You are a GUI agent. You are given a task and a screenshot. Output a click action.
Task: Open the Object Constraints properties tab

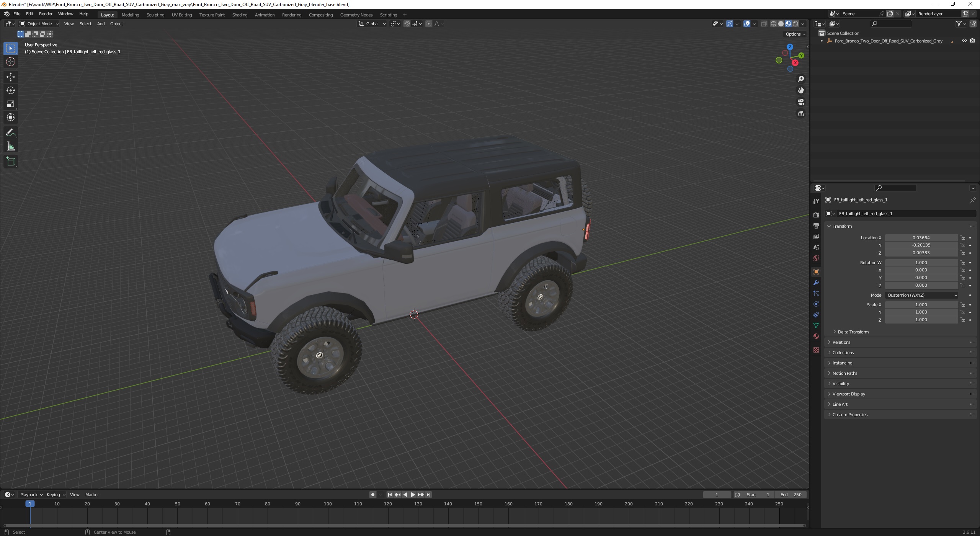coord(816,315)
